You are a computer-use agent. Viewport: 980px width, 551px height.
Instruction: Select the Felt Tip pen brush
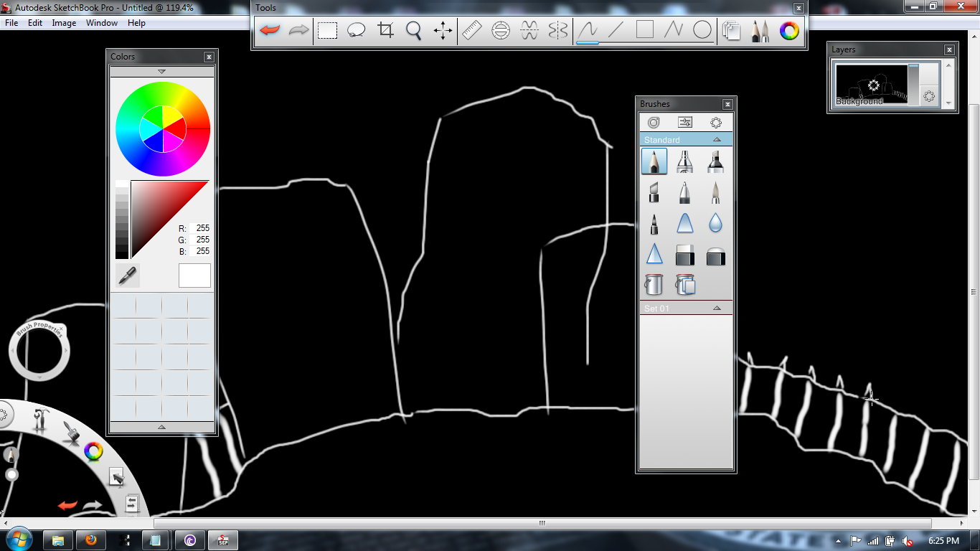click(x=654, y=223)
